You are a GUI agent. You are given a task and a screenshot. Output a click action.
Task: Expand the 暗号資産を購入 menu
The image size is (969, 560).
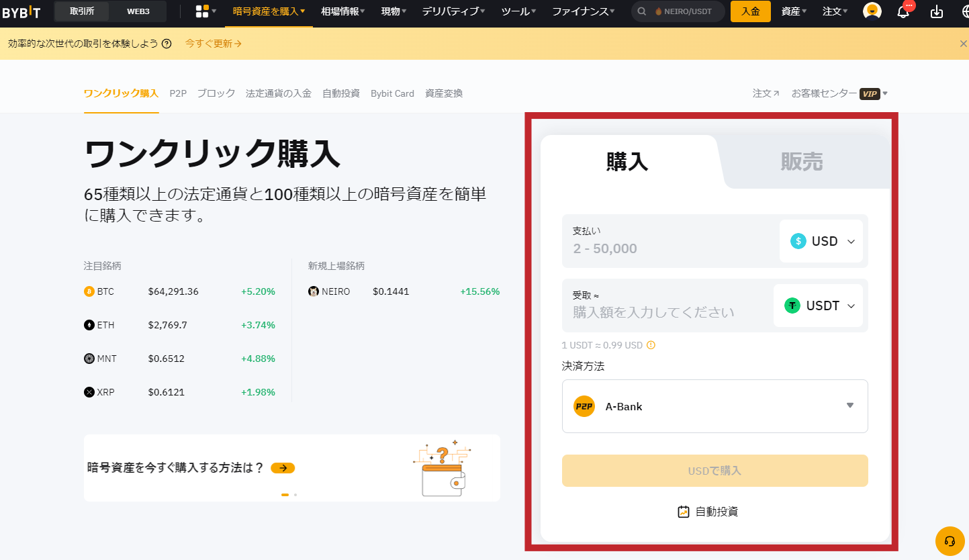click(x=269, y=11)
